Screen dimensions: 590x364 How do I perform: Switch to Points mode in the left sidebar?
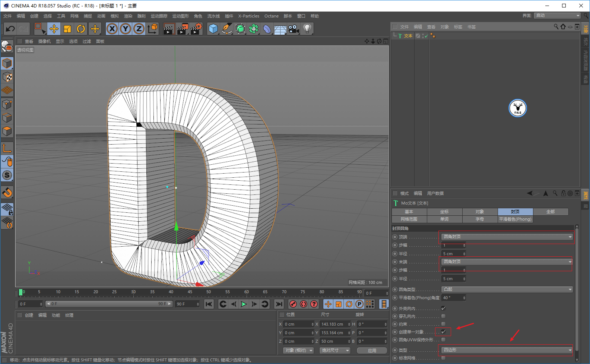[x=7, y=104]
